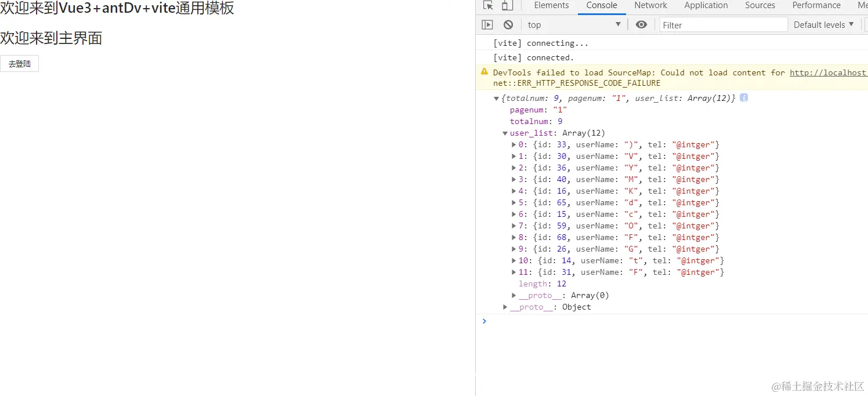
Task: Show the console sidebar panel
Action: pyautogui.click(x=487, y=24)
